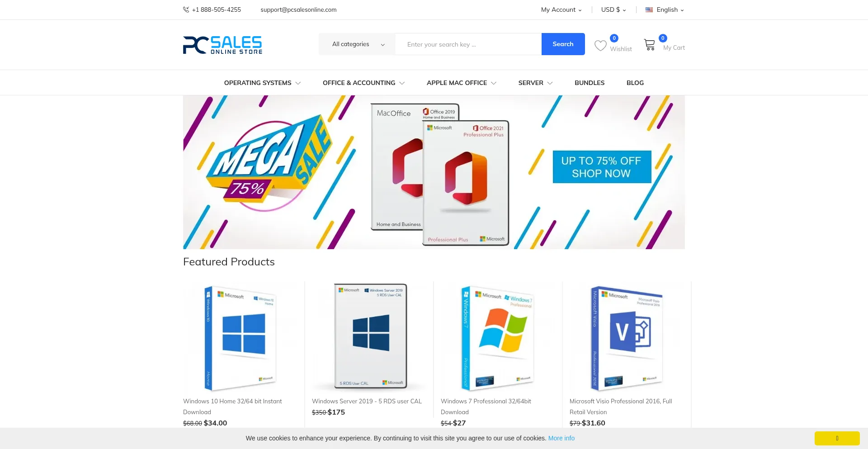The image size is (868, 449).
Task: Click the PC Sales Online Store logo
Action: click(222, 45)
